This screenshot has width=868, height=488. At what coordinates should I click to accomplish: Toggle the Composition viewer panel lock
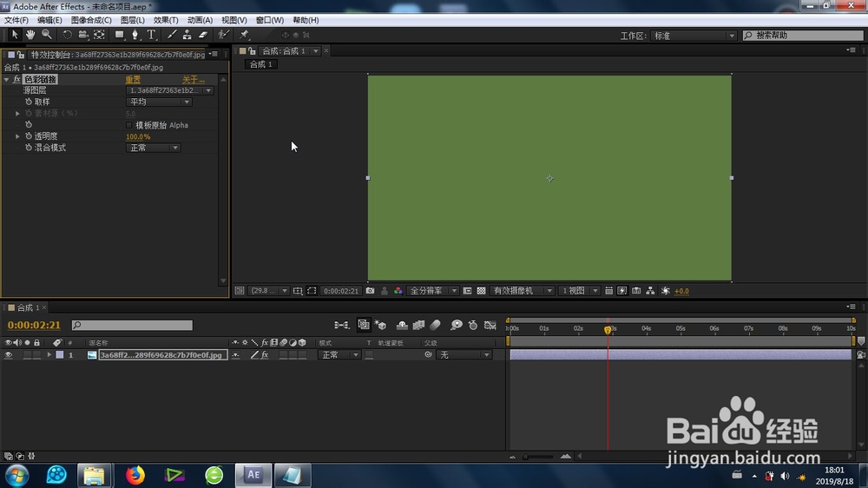pos(252,51)
